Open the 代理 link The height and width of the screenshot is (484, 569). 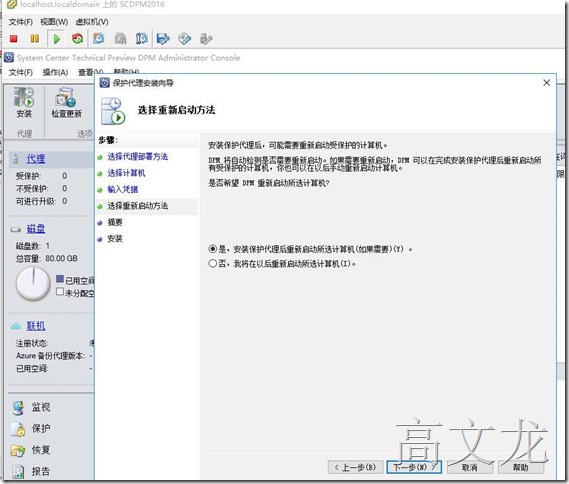tap(36, 159)
